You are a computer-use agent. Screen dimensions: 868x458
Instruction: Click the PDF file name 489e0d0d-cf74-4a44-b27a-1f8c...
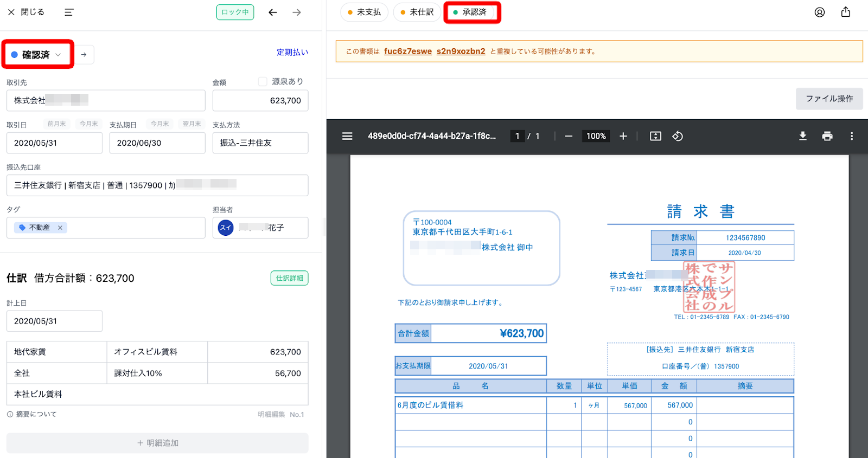(x=432, y=136)
